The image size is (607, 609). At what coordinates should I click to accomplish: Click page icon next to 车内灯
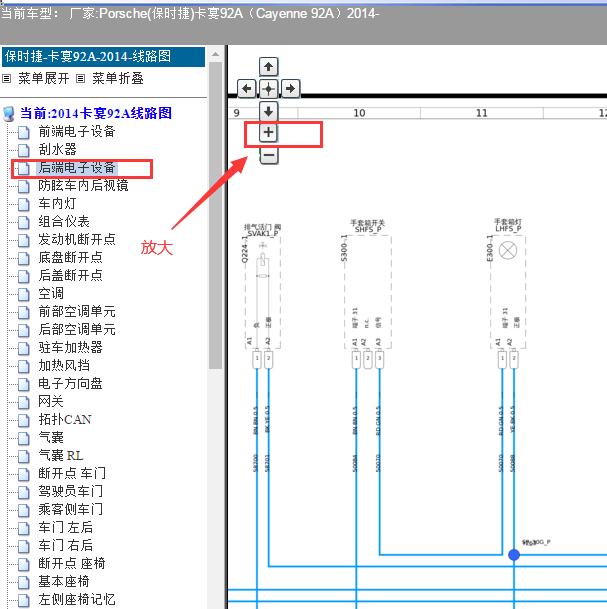click(24, 204)
